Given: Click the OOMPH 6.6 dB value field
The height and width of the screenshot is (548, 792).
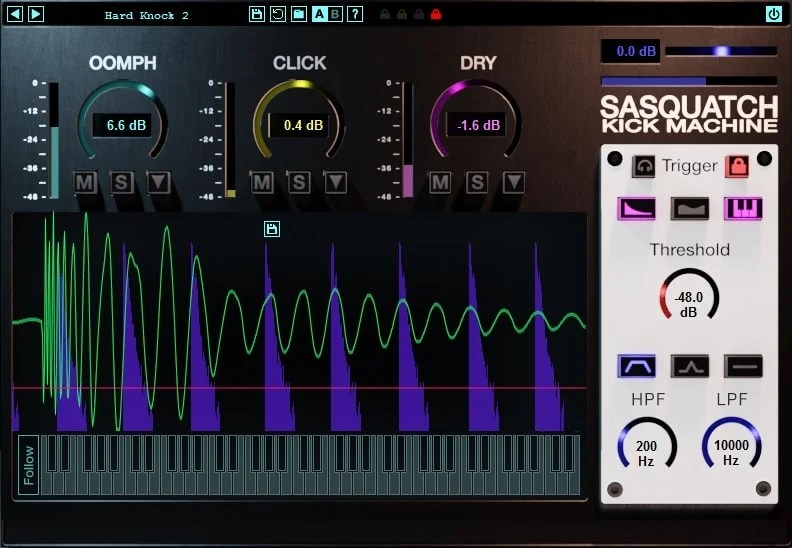Looking at the screenshot, I should pos(122,125).
